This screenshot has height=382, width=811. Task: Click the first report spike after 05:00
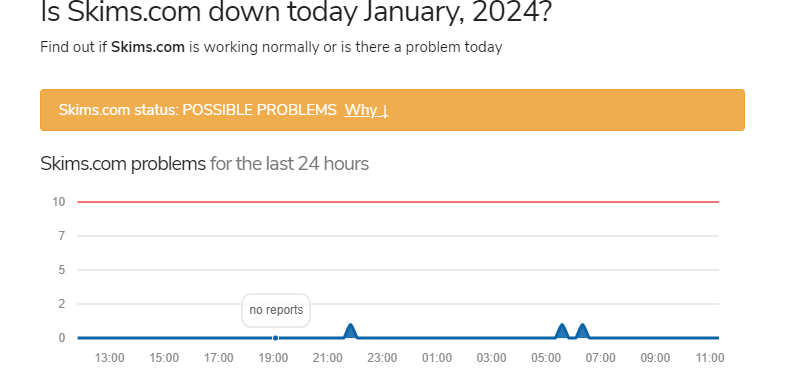562,331
